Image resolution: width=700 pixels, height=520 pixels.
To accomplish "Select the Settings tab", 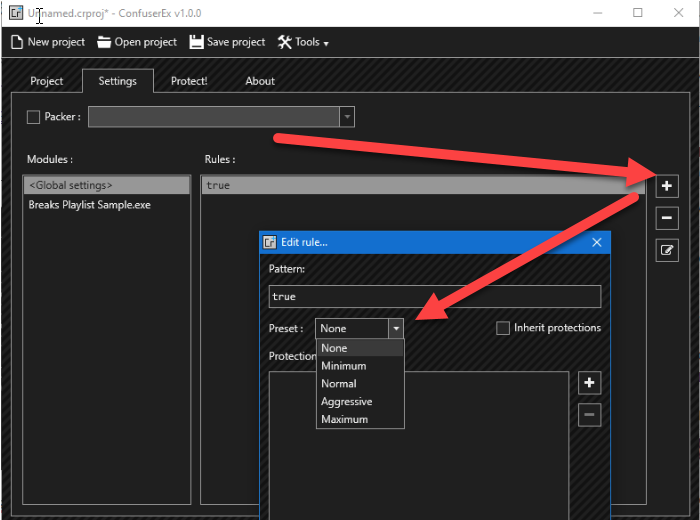I will pyautogui.click(x=118, y=81).
